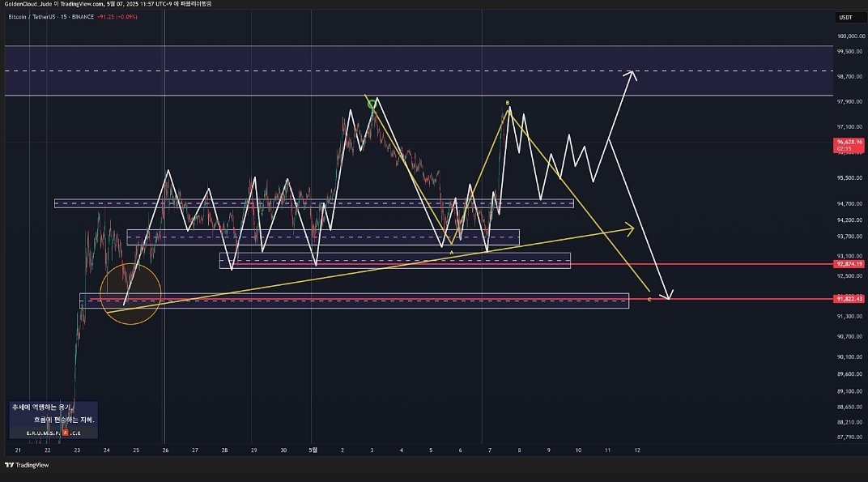Screen dimensions: 868x482
Task: Click the 93,700.00 price axis label
Action: tap(849, 237)
